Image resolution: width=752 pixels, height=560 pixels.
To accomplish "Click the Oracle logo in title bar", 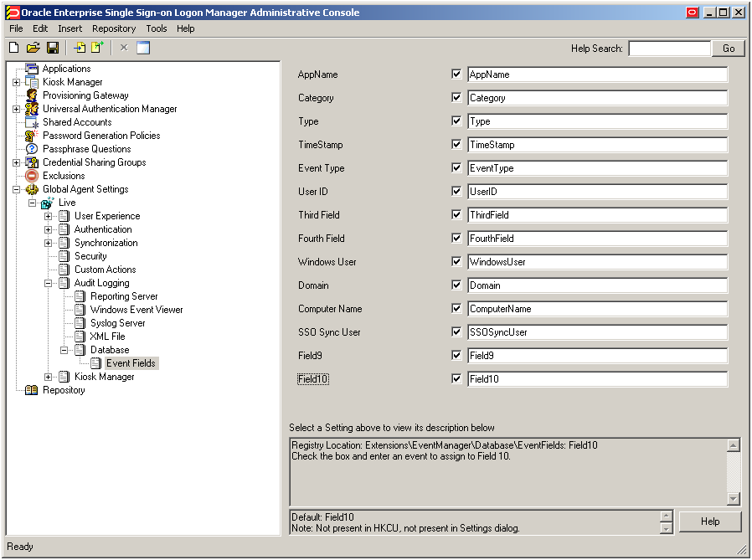I will coord(13,13).
